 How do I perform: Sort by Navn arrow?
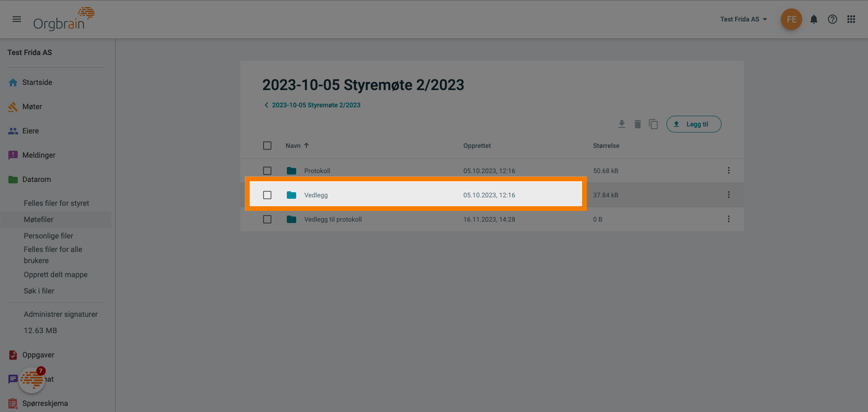[x=306, y=146]
